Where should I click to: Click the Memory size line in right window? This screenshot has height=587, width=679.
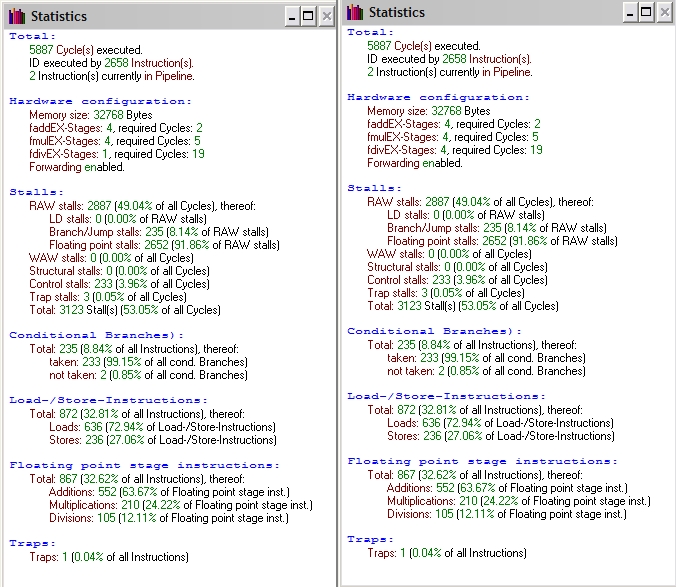tap(428, 111)
